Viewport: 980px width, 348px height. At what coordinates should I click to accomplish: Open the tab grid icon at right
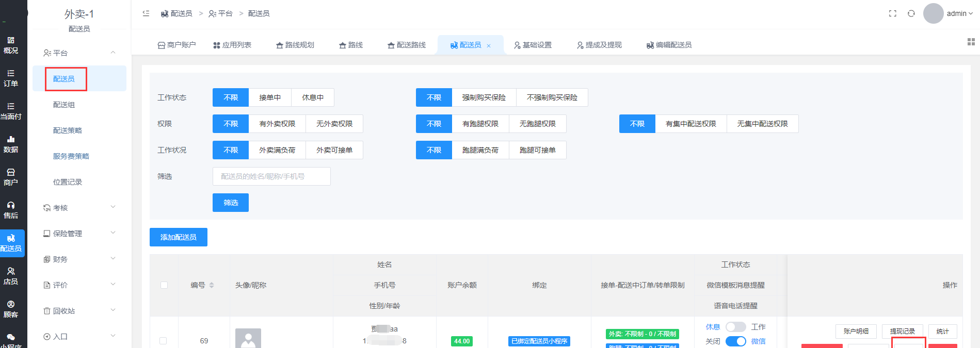coord(971,42)
